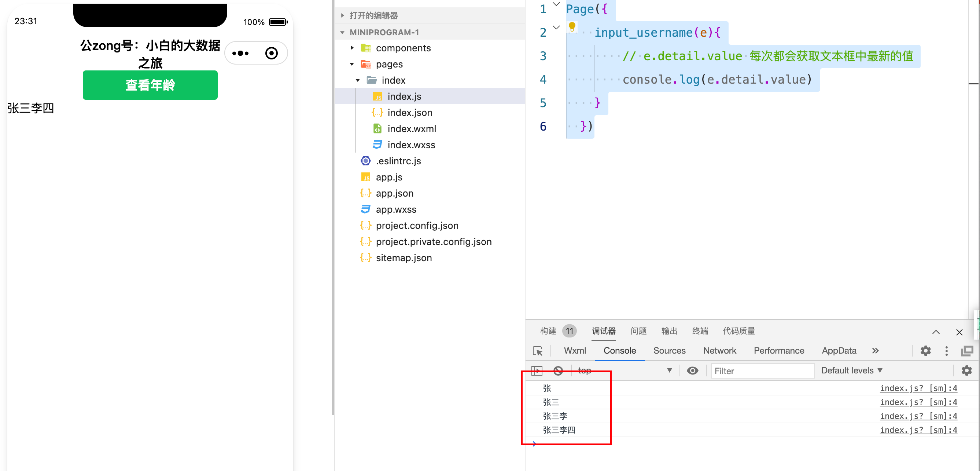Viewport: 980px width, 471px height.
Task: Open the Performance devtools tab
Action: (779, 351)
